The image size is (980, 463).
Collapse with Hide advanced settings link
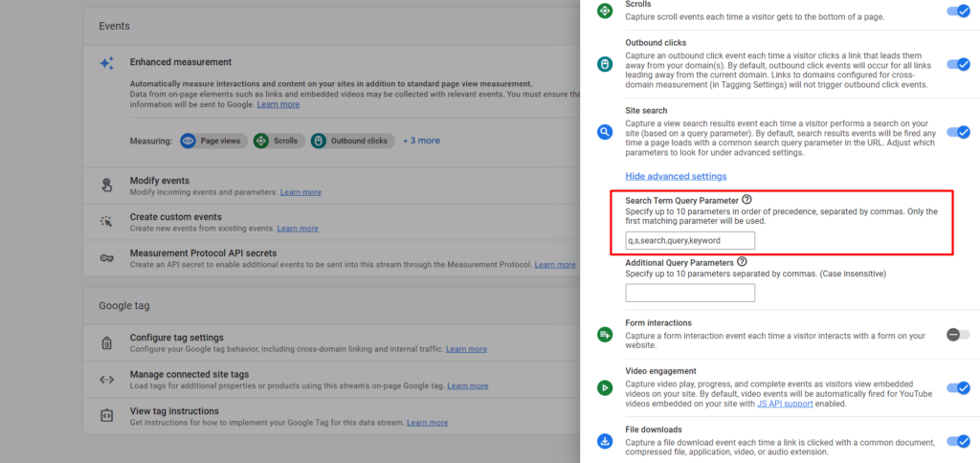pos(676,176)
